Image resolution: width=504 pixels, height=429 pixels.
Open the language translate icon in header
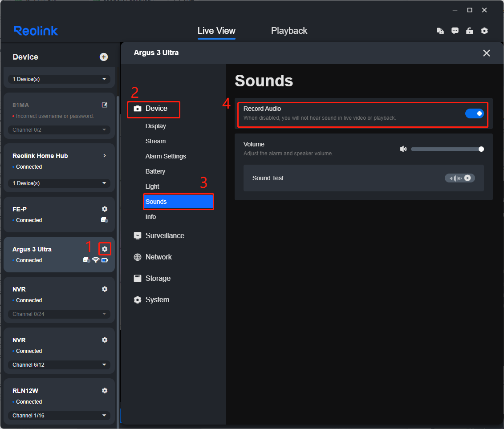click(440, 31)
